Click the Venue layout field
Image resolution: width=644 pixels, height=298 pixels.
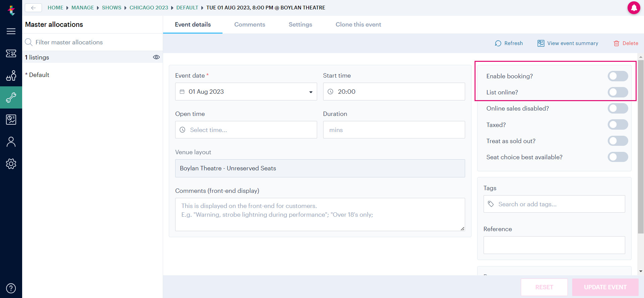coord(320,168)
